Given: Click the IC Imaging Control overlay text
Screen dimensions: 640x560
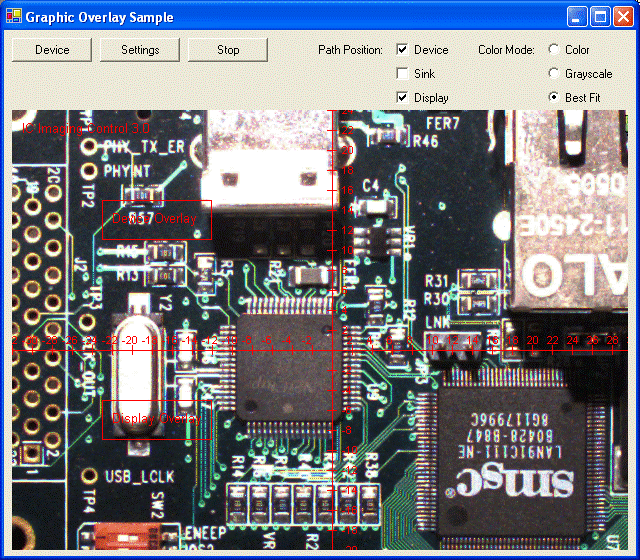Looking at the screenshot, I should (87, 129).
